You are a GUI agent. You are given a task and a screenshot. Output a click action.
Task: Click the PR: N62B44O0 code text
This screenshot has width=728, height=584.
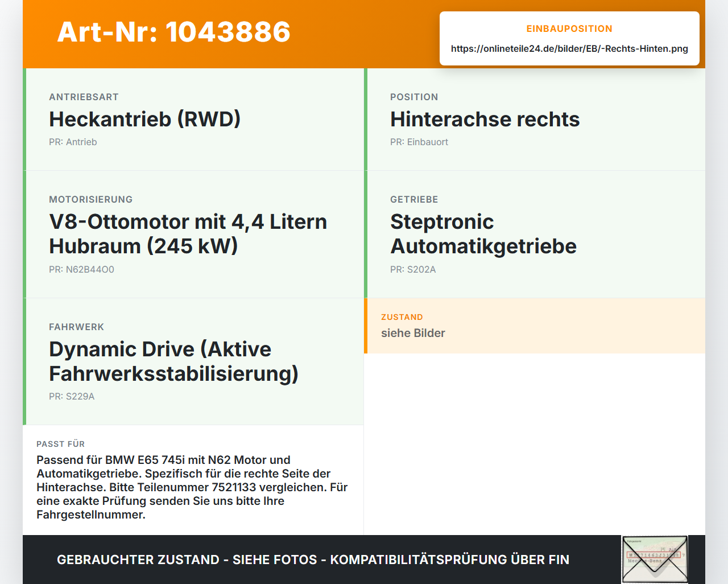tap(81, 269)
